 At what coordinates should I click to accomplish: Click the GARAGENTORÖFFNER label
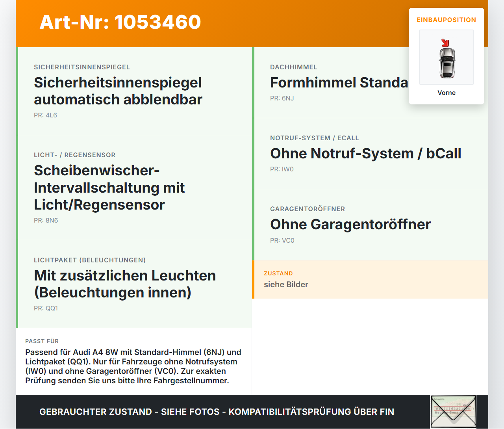click(308, 209)
